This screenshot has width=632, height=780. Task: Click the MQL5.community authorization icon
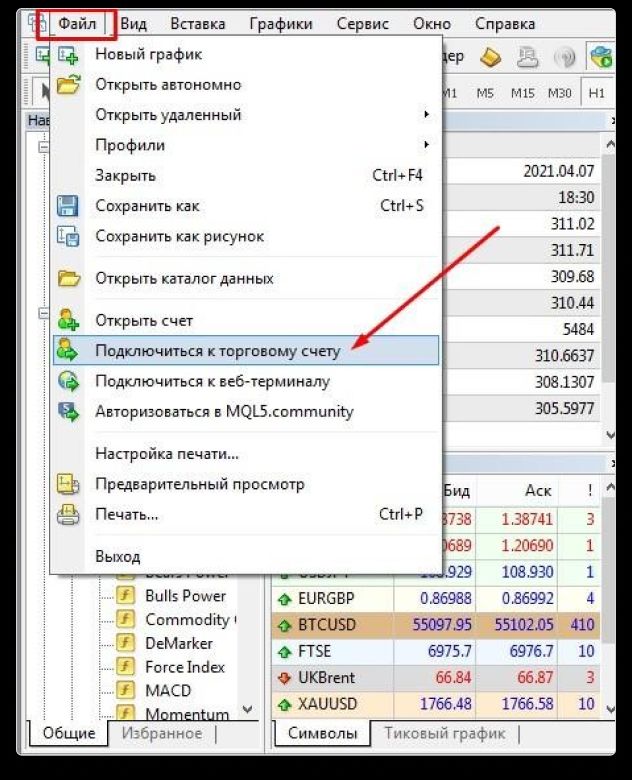pos(68,412)
